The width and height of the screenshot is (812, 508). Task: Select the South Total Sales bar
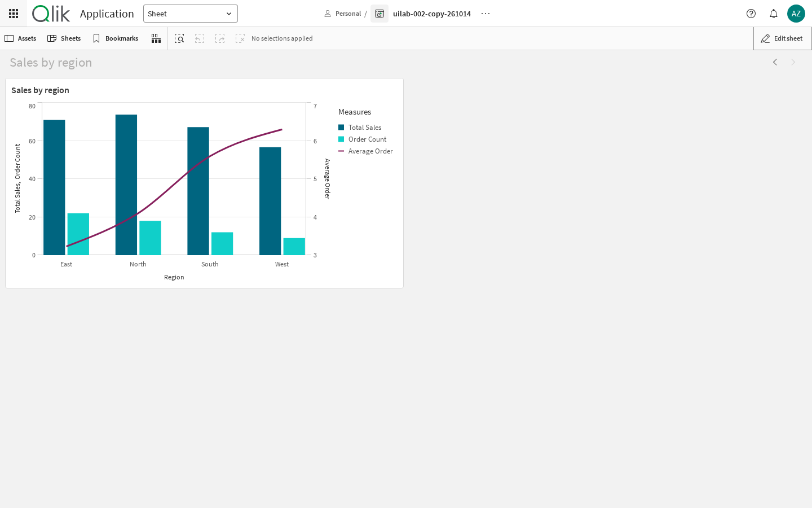198,191
